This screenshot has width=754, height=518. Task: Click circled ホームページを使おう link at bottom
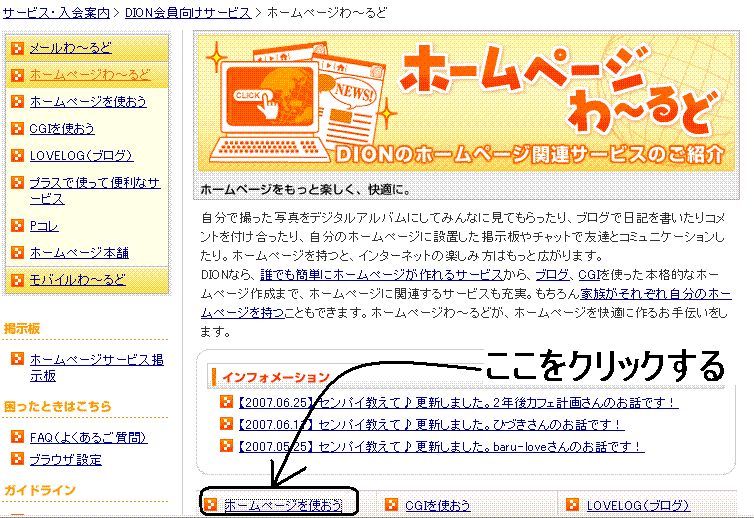point(283,505)
